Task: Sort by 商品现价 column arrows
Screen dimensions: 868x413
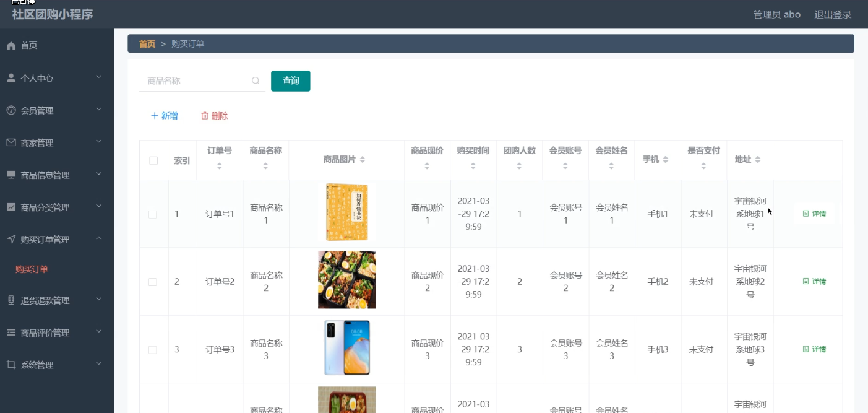Action: (427, 166)
